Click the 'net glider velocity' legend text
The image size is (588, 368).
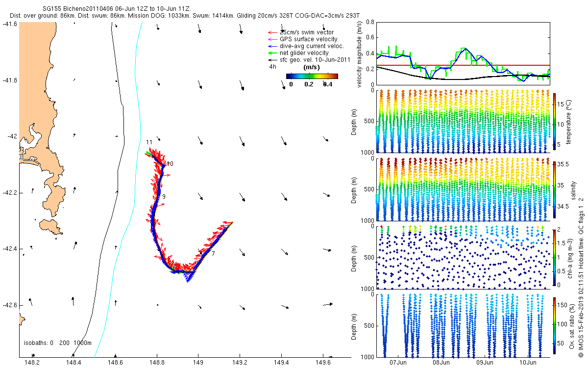pyautogui.click(x=304, y=53)
